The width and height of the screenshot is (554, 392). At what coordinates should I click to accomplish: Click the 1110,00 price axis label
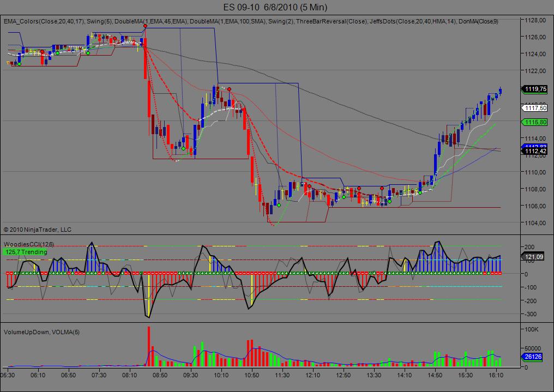pos(535,172)
